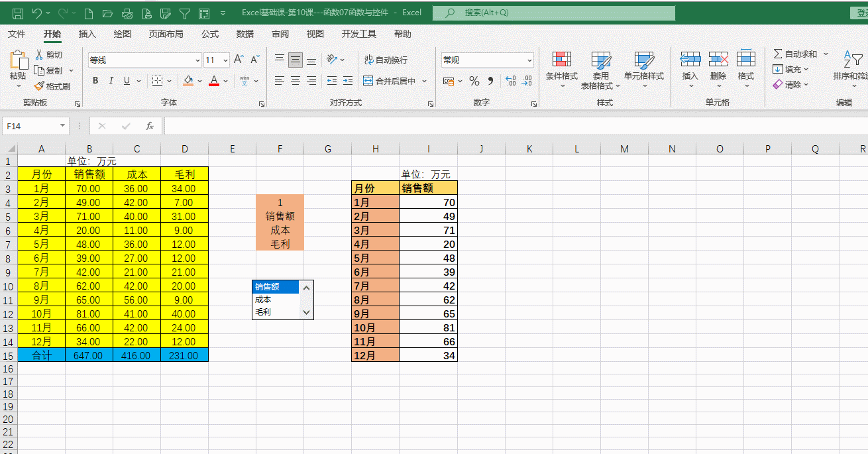Click the Select All corner of the sheet

point(9,149)
